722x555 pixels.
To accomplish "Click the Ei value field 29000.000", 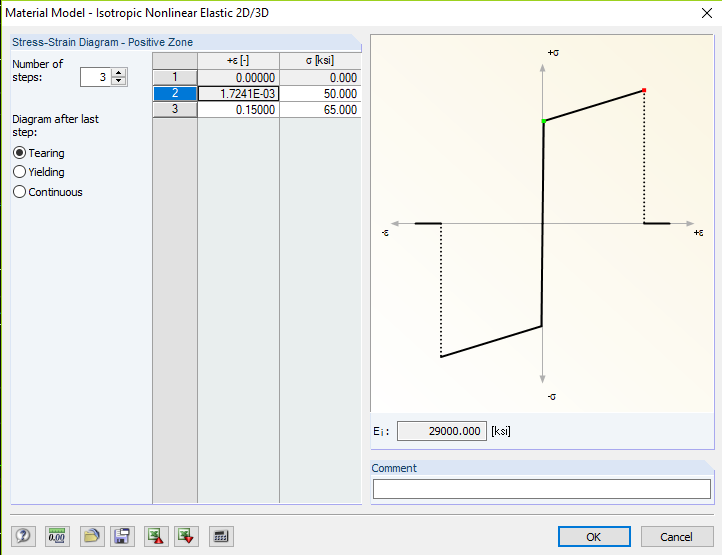I will 442,431.
